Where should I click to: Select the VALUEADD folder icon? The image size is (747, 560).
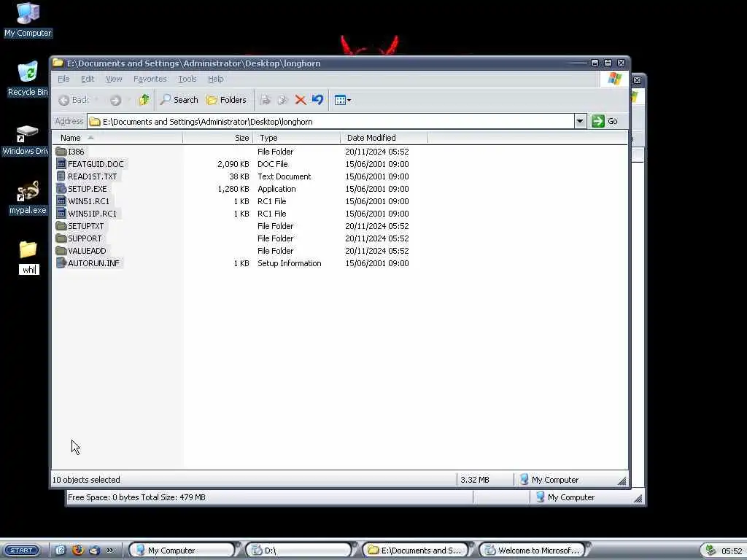coord(61,251)
